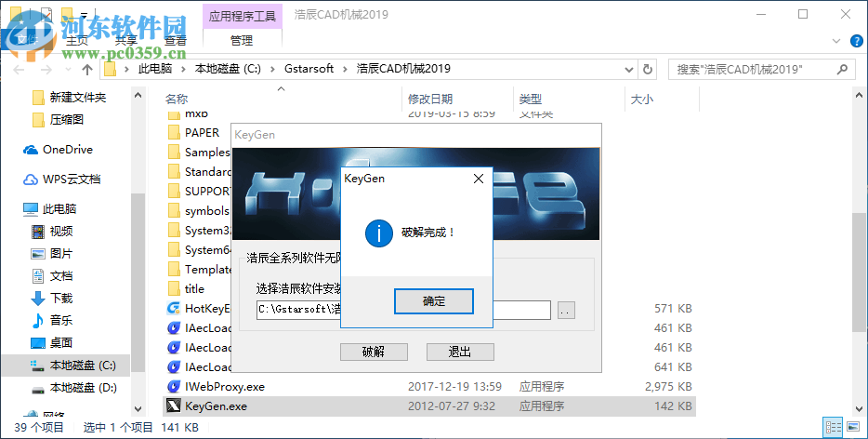Click the Quick Access Toolbar dropdown arrow
868x439 pixels.
click(85, 14)
